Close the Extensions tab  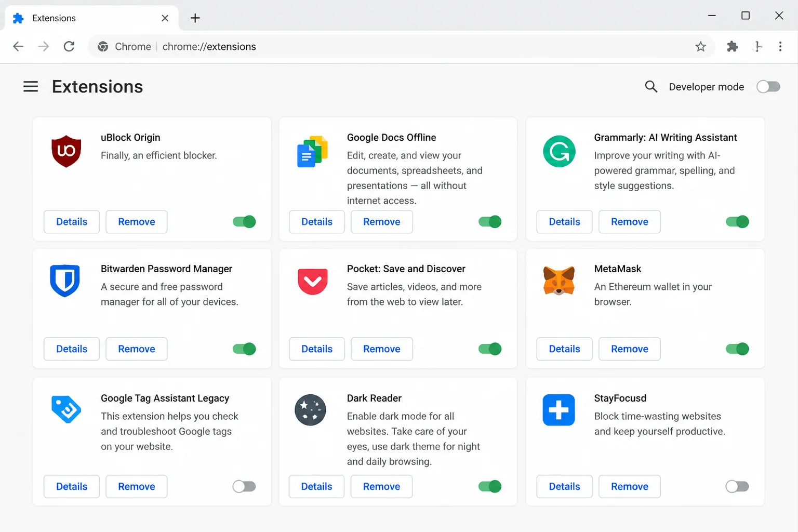point(165,18)
